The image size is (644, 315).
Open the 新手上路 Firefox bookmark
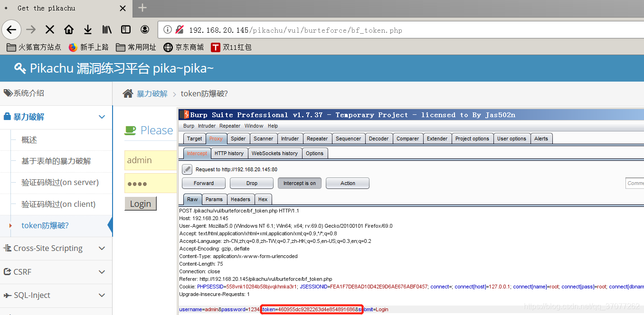point(88,47)
